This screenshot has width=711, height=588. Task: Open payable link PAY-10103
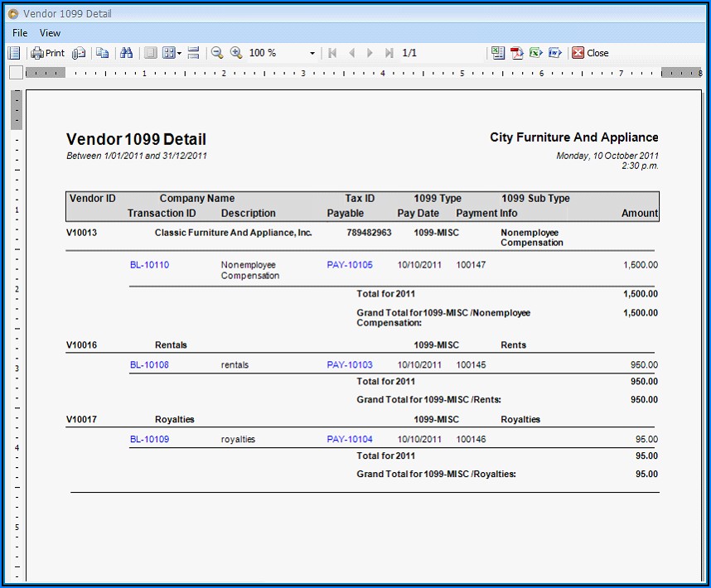click(x=350, y=364)
